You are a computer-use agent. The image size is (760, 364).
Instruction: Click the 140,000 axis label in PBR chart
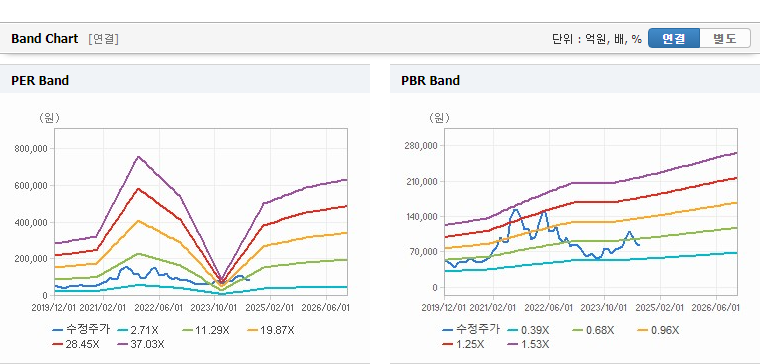click(421, 217)
